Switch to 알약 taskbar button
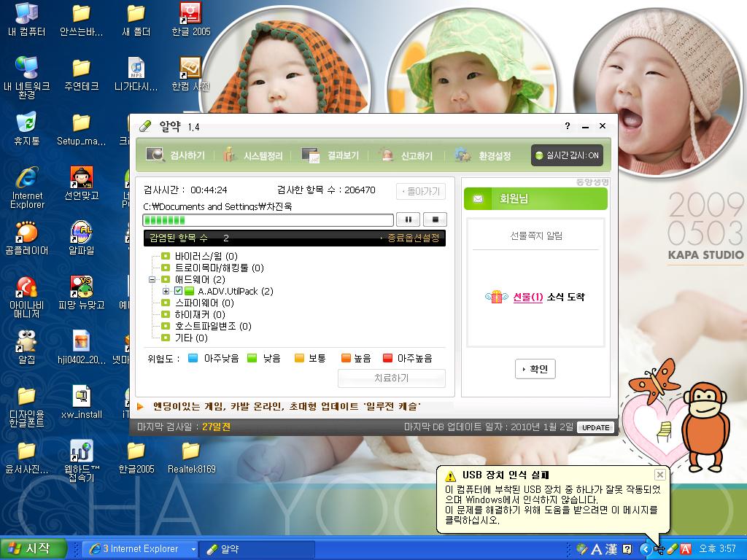The height and width of the screenshot is (560, 747). tap(256, 548)
